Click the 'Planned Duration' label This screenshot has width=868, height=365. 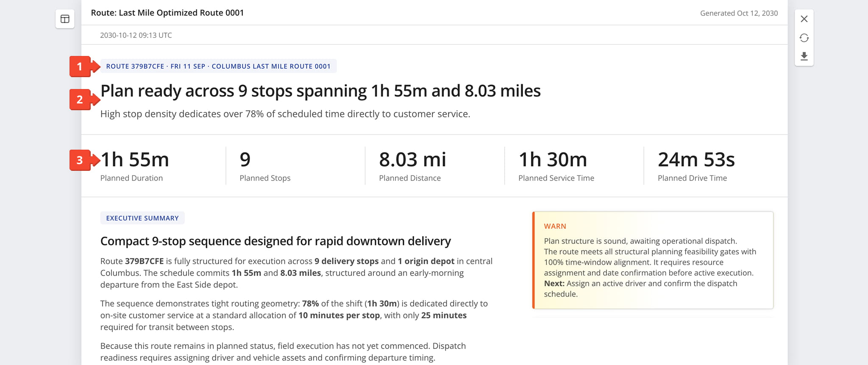coord(131,178)
